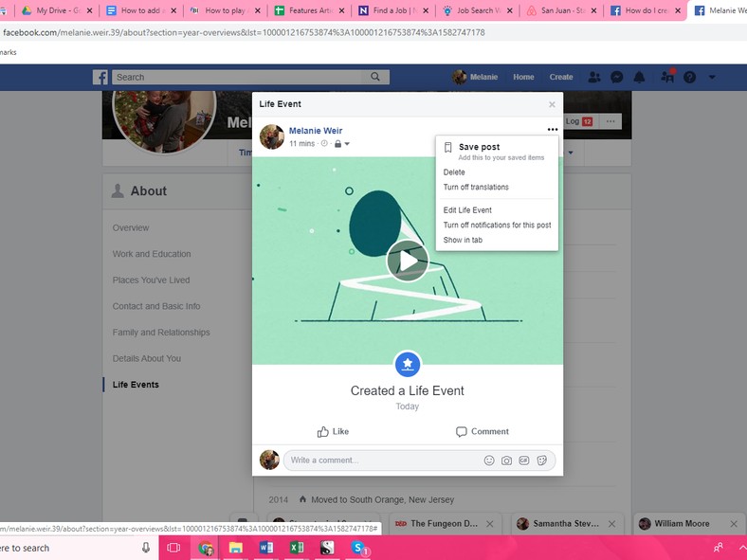Image resolution: width=747 pixels, height=560 pixels.
Task: Click Melanie's profile picture in post
Action: tap(272, 136)
